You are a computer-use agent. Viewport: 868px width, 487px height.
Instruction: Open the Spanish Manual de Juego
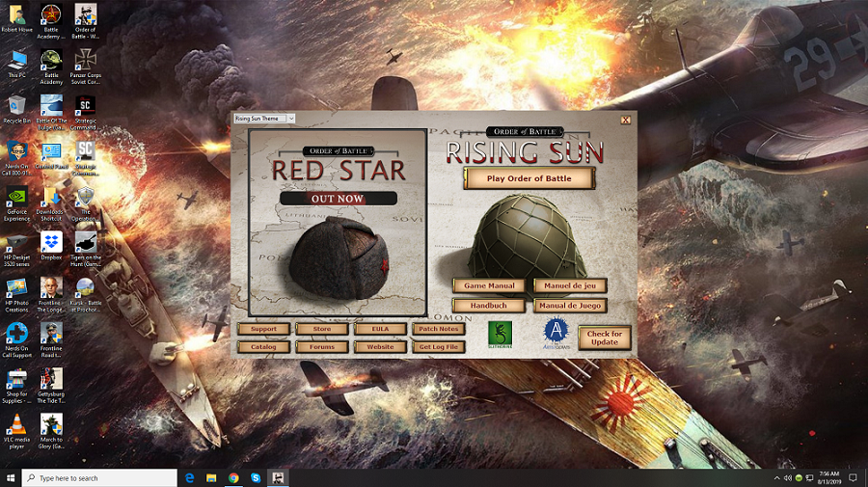click(x=570, y=306)
